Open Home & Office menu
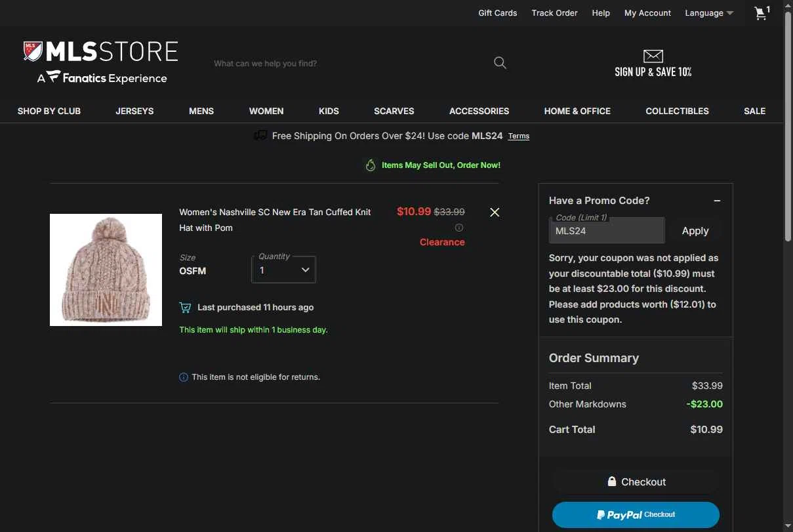The height and width of the screenshot is (532, 793). (x=577, y=111)
